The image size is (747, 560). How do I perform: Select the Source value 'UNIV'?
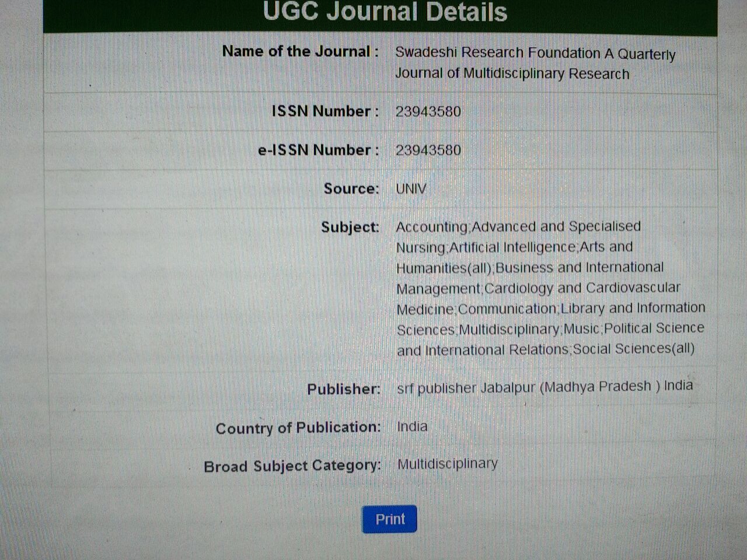click(x=411, y=188)
